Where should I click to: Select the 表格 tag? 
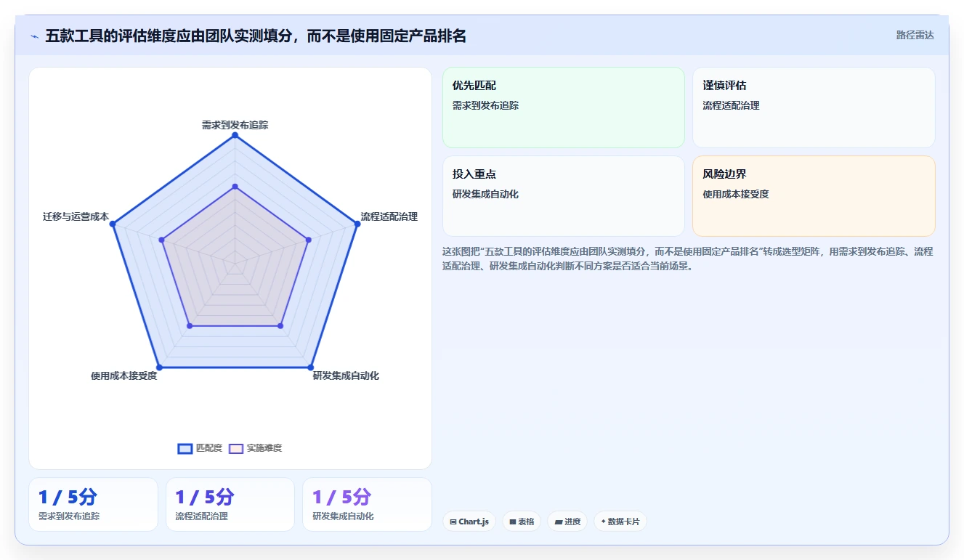(x=522, y=522)
